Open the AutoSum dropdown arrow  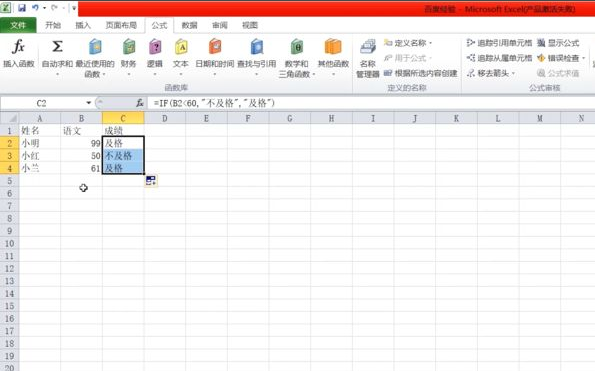(x=57, y=74)
